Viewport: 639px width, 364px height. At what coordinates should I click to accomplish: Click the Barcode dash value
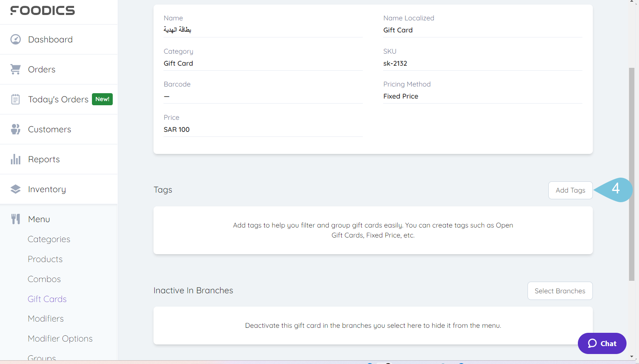(166, 97)
